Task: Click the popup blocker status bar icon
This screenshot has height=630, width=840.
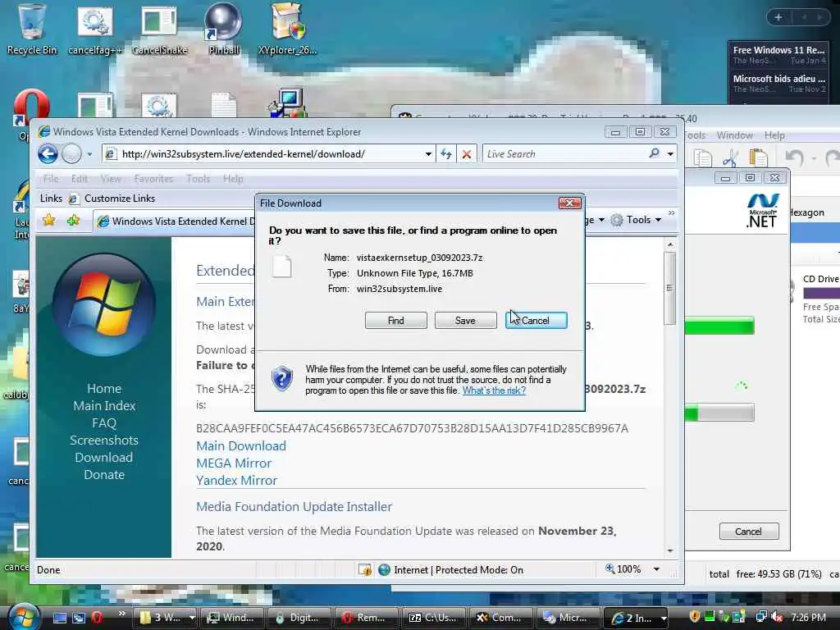Action: pos(365,570)
